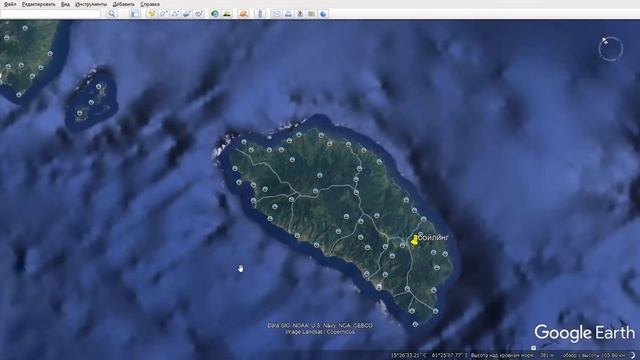Open the Инструменты menu
The image size is (640, 360).
click(x=91, y=4)
